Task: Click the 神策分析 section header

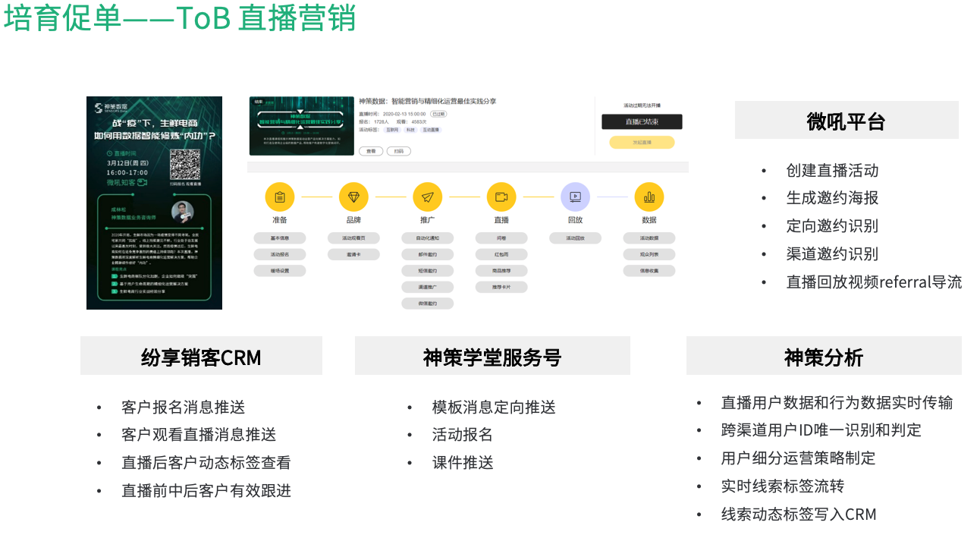Action: [x=824, y=357]
